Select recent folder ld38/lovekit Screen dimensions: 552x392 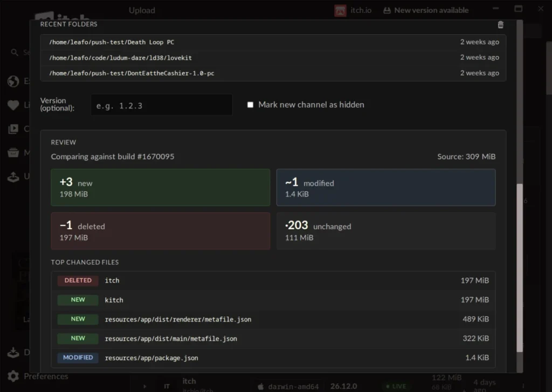point(273,57)
